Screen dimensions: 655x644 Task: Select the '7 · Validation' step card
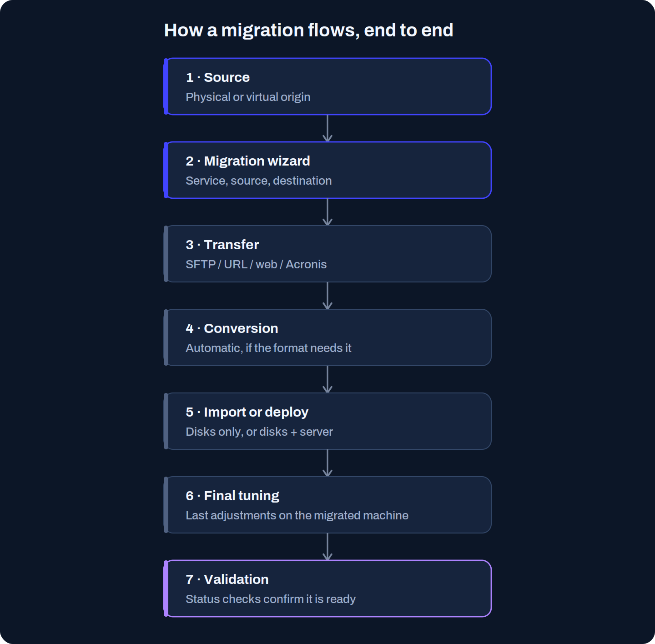[x=327, y=589]
